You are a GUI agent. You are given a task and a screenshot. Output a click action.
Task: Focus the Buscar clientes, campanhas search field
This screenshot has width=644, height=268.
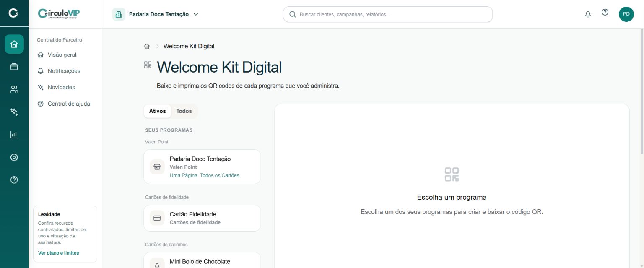click(x=388, y=14)
